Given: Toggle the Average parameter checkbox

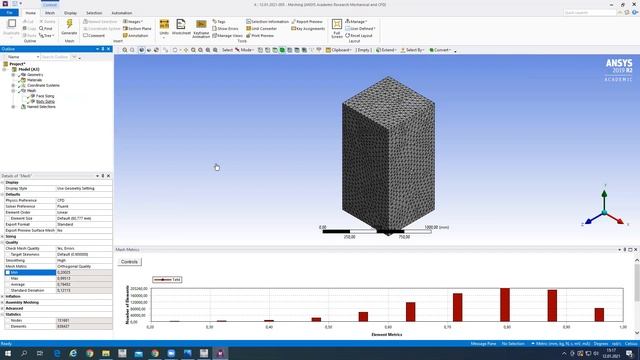Looking at the screenshot, I should pyautogui.click(x=8, y=284).
